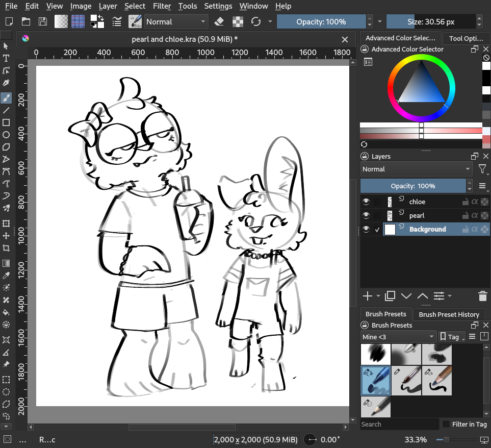Open the blending mode dropdown showing Normal

[176, 21]
